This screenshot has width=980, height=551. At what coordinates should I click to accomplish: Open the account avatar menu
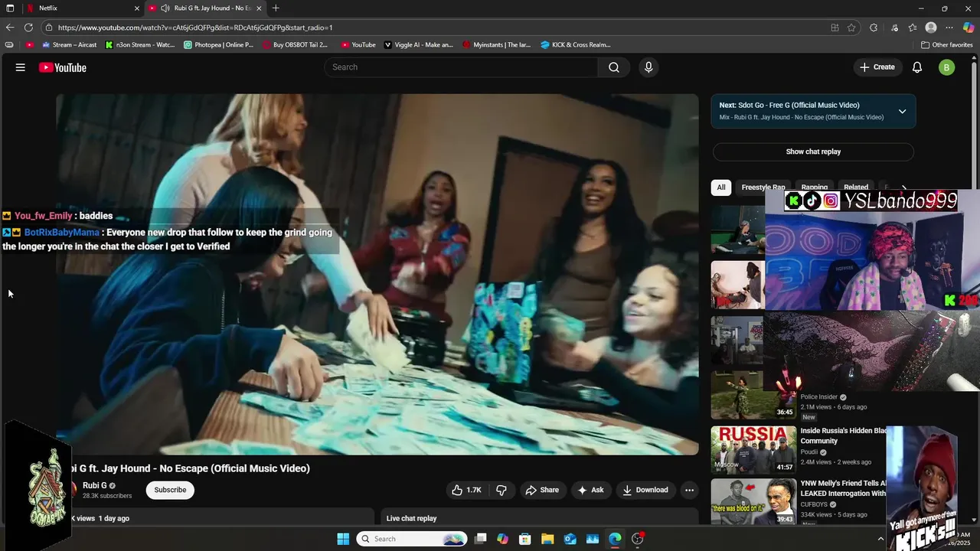coord(946,67)
